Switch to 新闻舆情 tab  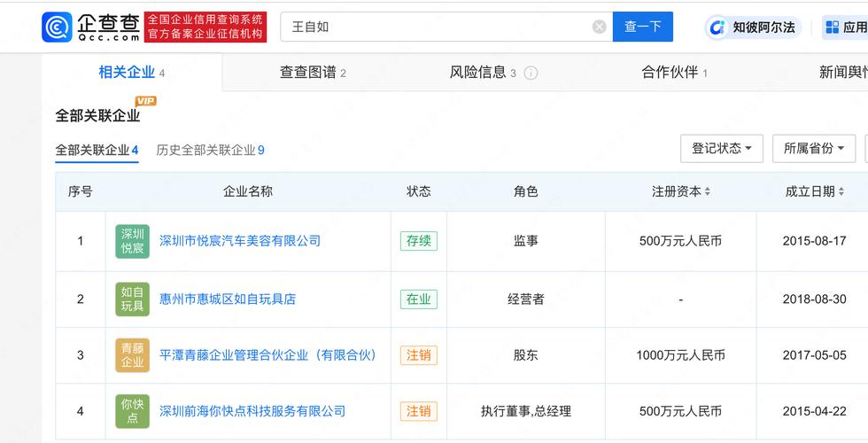[x=843, y=73]
